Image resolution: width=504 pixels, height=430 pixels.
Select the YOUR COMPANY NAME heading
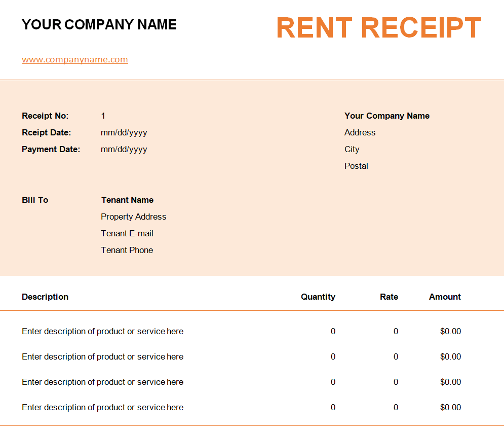[99, 24]
